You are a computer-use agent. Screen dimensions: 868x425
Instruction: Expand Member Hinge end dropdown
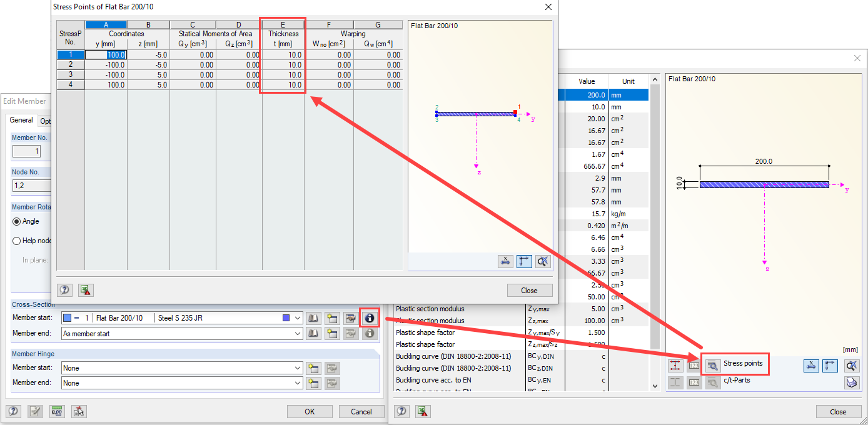point(298,383)
